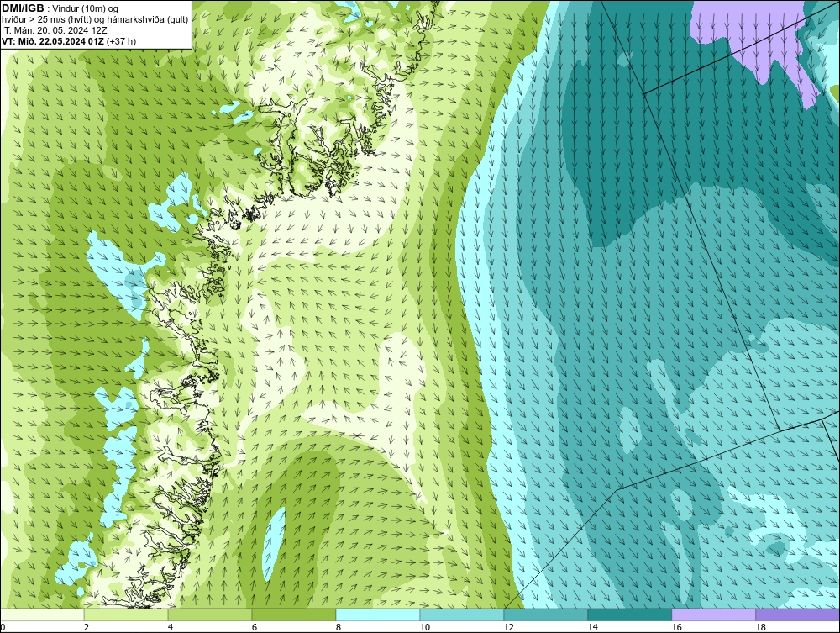Click the legend tick label '12'

509,627
